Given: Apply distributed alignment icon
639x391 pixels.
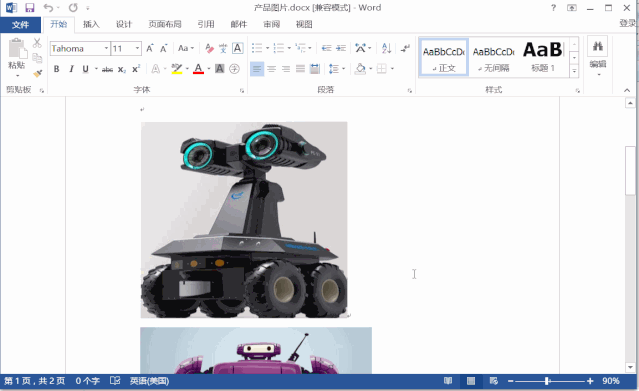Looking at the screenshot, I should (315, 69).
